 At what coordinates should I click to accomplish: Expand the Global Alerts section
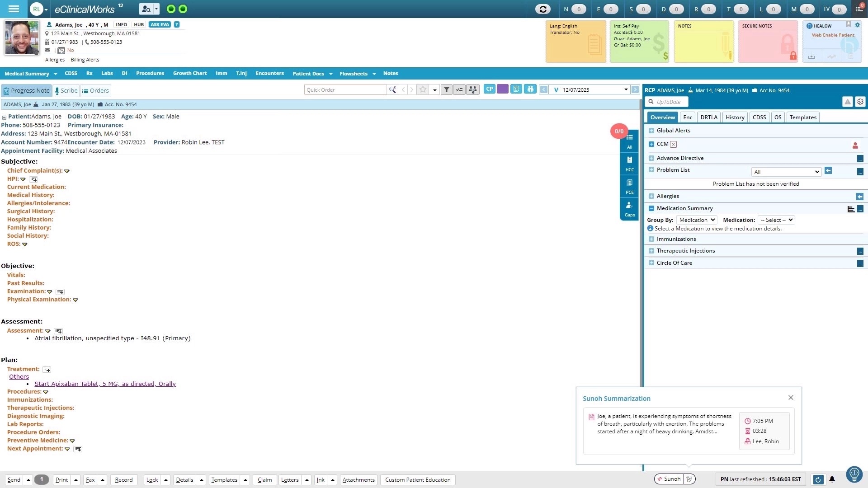coord(651,131)
